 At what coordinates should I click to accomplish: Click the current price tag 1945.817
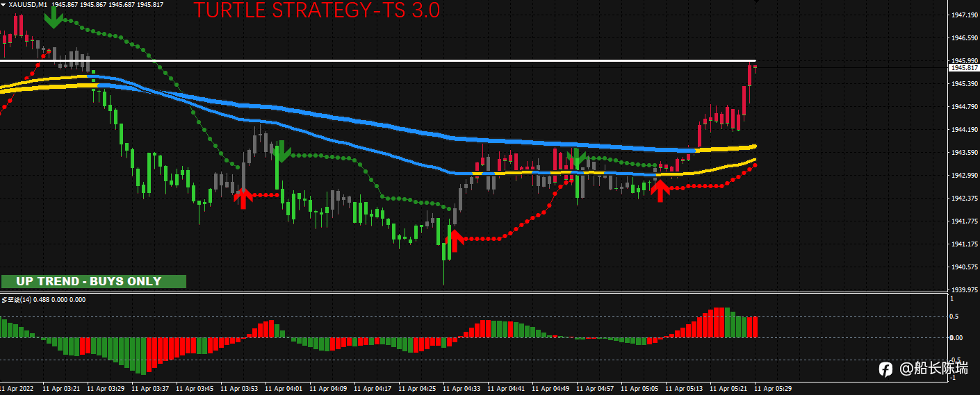963,68
